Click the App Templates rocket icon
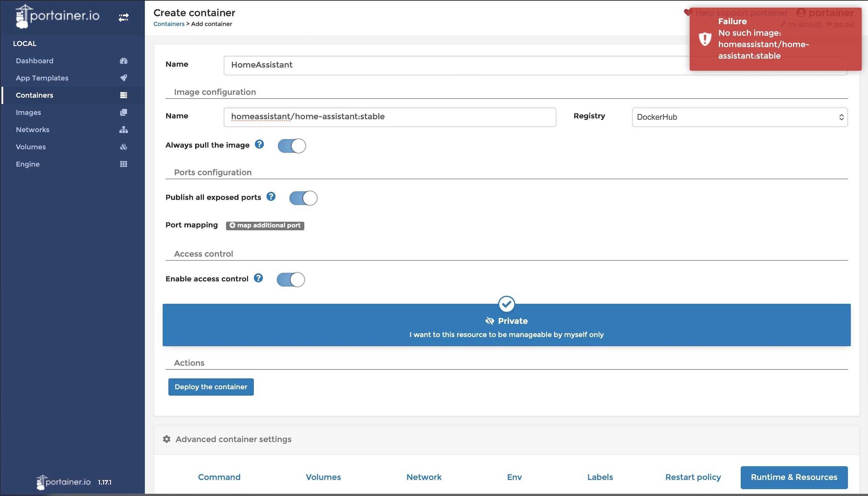This screenshot has width=868, height=496. 124,78
